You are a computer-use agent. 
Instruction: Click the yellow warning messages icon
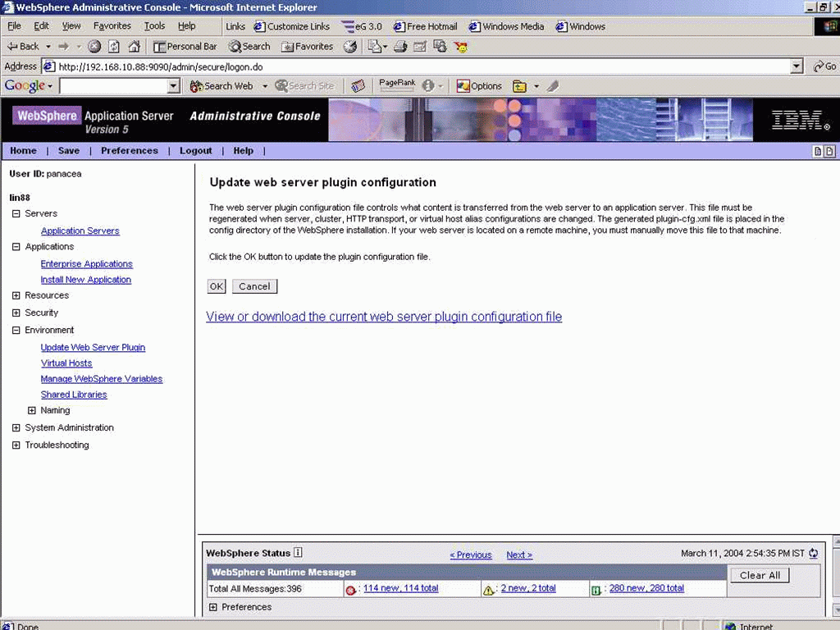(x=488, y=590)
